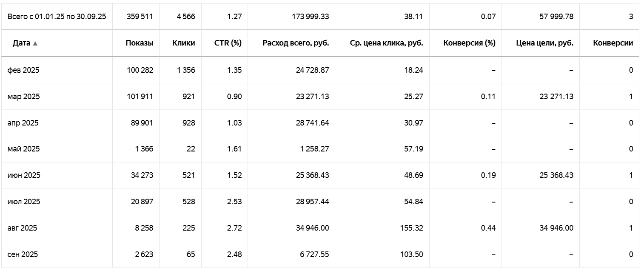This screenshot has width=644, height=274.
Task: Click the Цена цели, руб. header
Action: point(544,43)
